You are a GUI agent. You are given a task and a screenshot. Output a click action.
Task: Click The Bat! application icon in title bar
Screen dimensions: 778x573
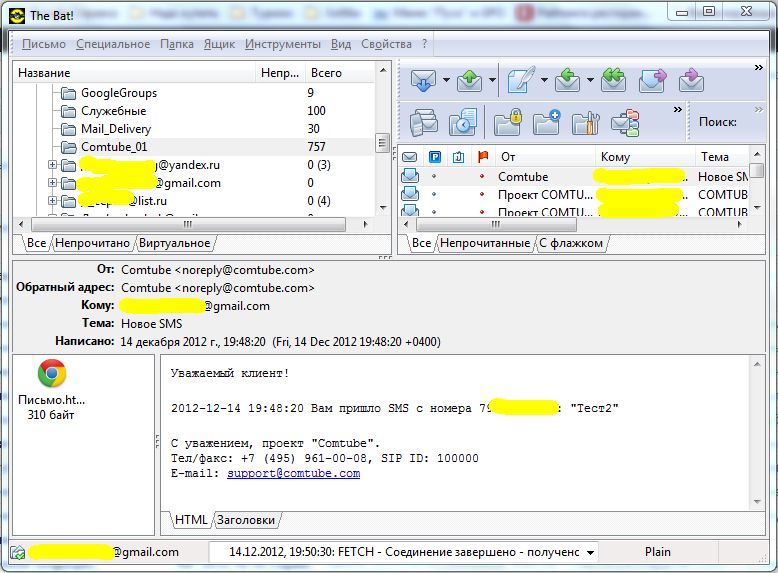[x=17, y=16]
